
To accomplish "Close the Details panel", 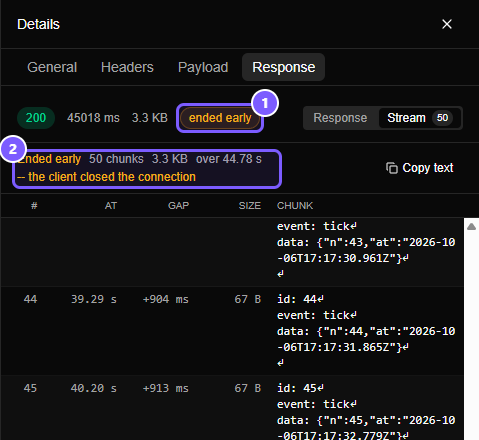I will (447, 24).
